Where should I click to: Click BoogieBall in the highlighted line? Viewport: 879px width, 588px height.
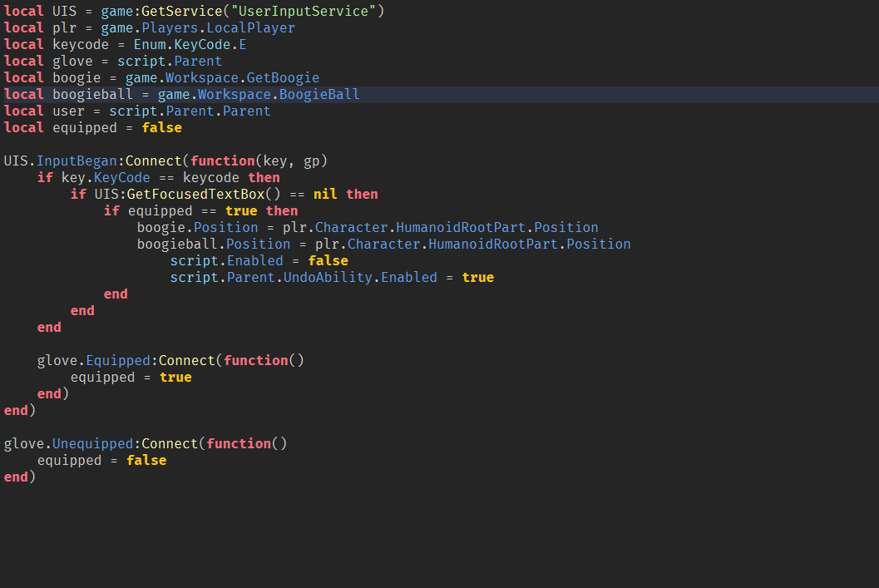(319, 95)
